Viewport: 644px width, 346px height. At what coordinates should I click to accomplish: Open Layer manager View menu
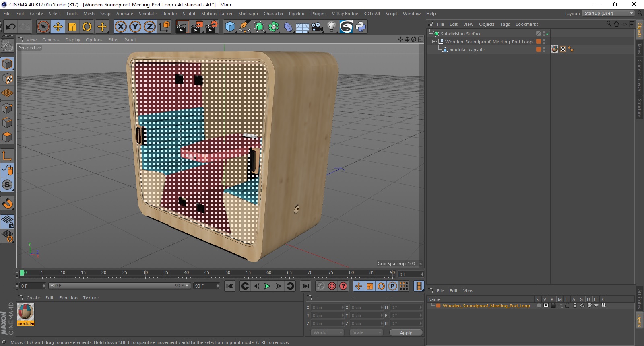coord(468,291)
